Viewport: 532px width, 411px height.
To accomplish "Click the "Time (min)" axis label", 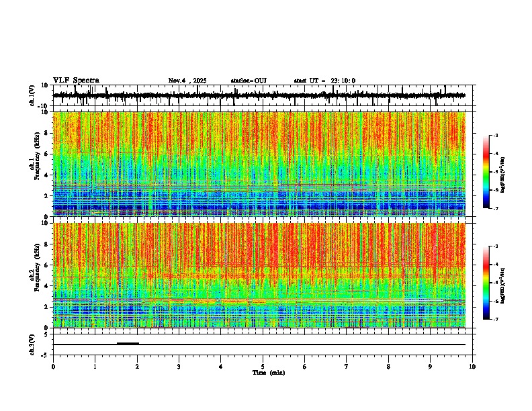I will [269, 373].
